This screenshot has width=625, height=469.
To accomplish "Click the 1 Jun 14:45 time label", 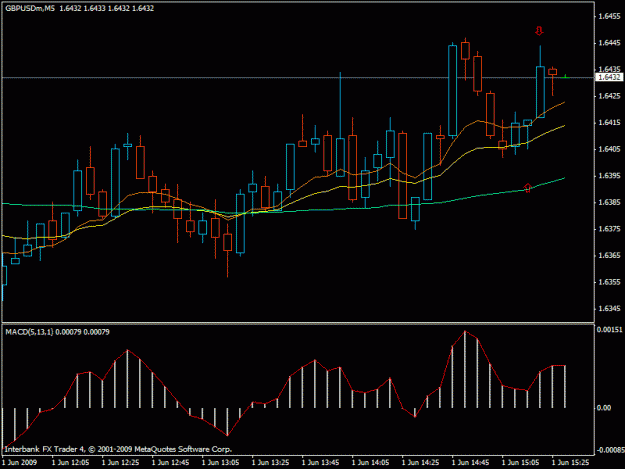I will click(x=470, y=463).
